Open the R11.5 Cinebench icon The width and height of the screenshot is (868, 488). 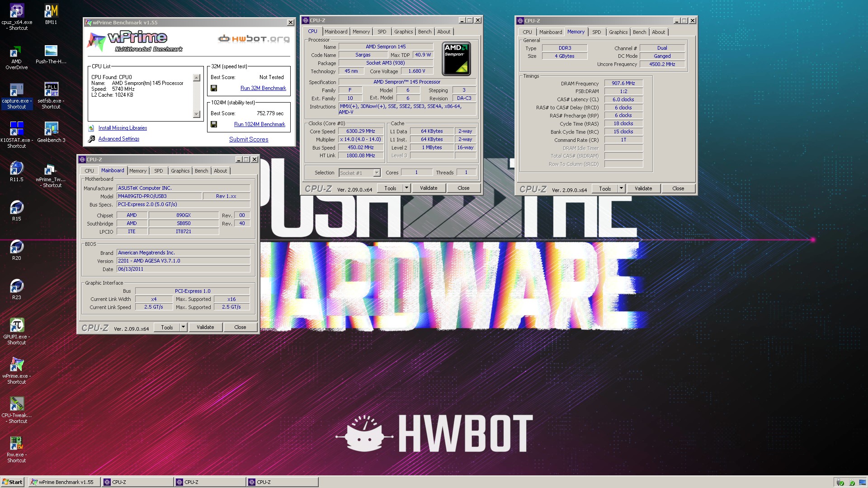click(17, 169)
